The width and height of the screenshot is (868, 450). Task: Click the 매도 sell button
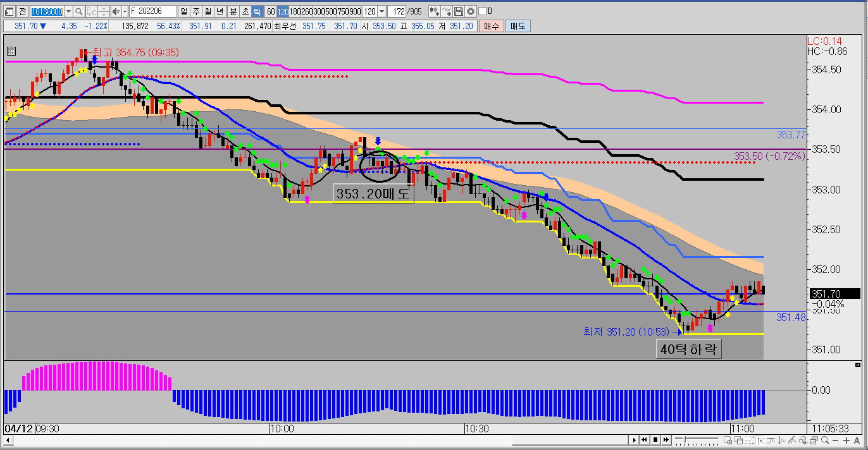tap(518, 26)
